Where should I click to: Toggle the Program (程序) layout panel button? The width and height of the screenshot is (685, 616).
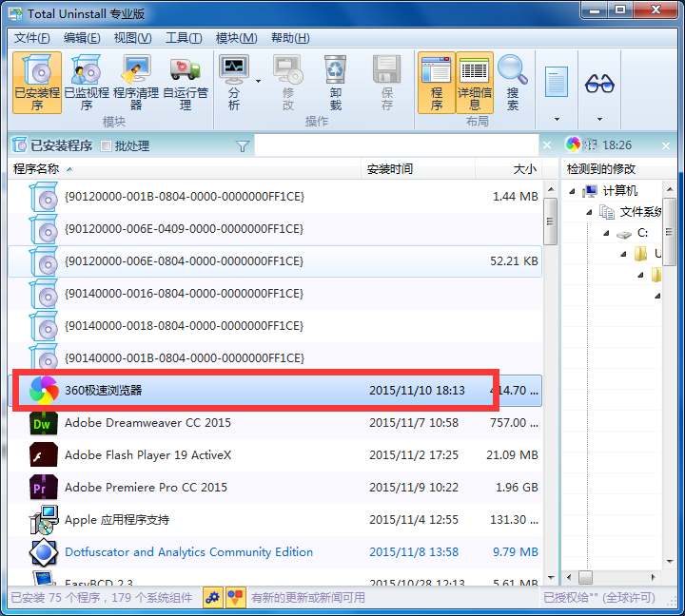pos(437,82)
